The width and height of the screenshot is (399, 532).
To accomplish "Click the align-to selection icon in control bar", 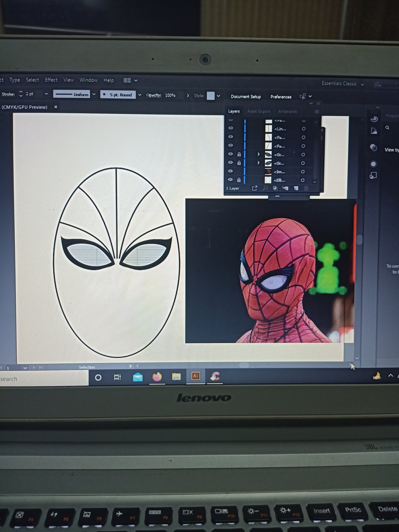I will coord(302,97).
